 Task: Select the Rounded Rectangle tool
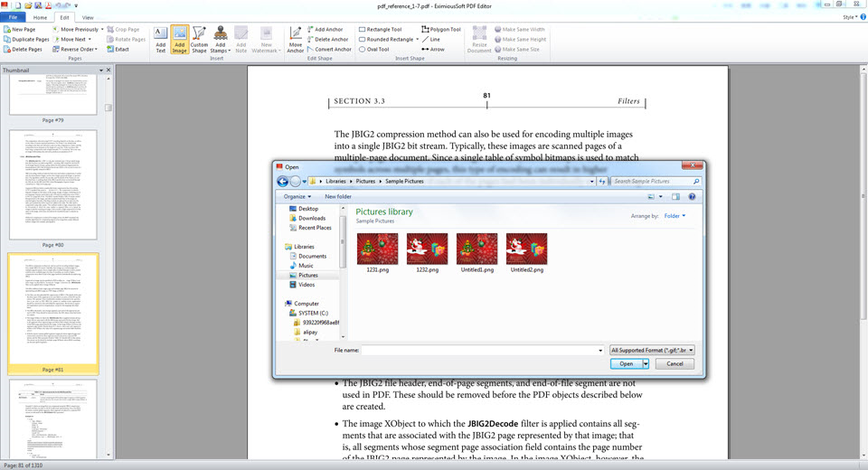click(385, 39)
